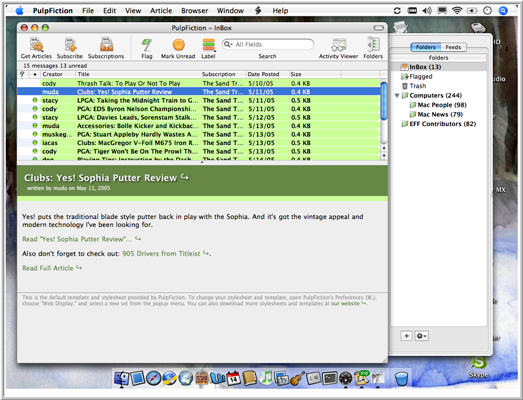523x400 pixels.
Task: Sort by the Subscription column header
Action: tap(223, 74)
